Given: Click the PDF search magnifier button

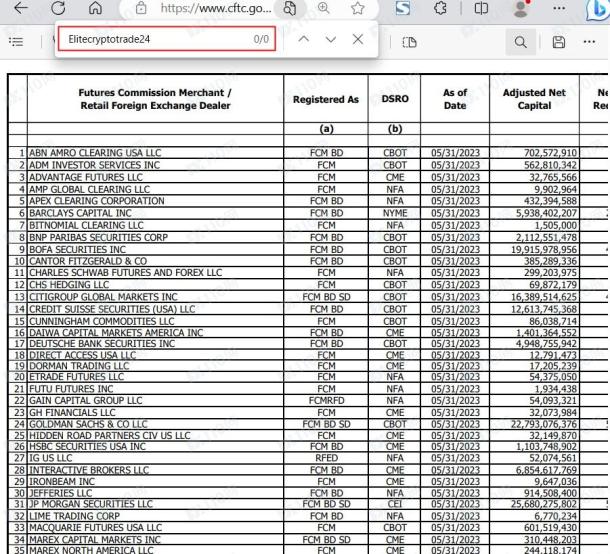Looking at the screenshot, I should point(521,42).
